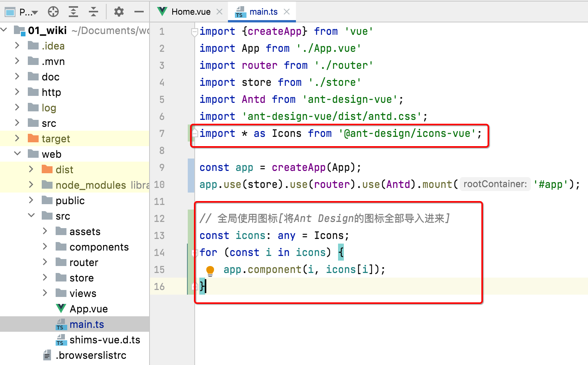Image resolution: width=588 pixels, height=365 pixels.
Task: Expand the views folder
Action: (45, 293)
